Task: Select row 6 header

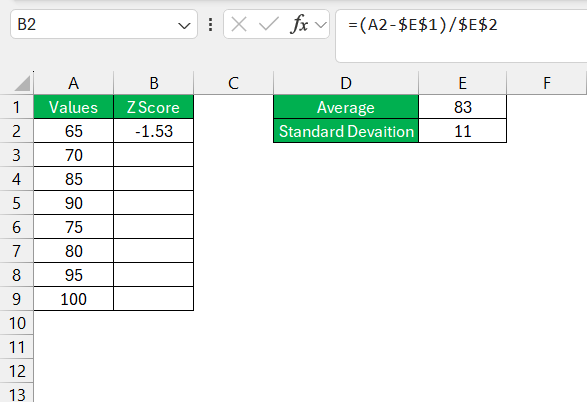Action: click(x=16, y=227)
